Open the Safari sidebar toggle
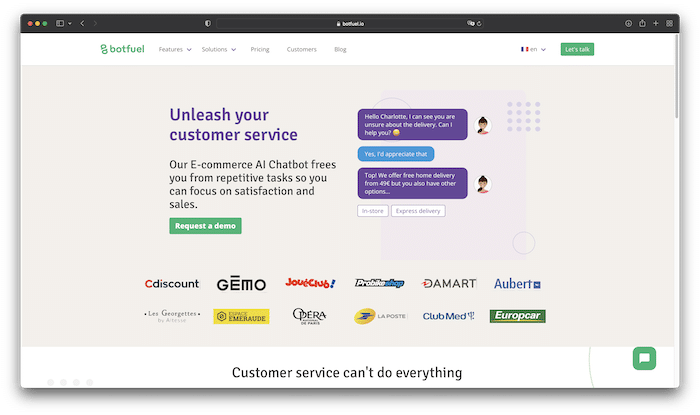 [x=60, y=23]
